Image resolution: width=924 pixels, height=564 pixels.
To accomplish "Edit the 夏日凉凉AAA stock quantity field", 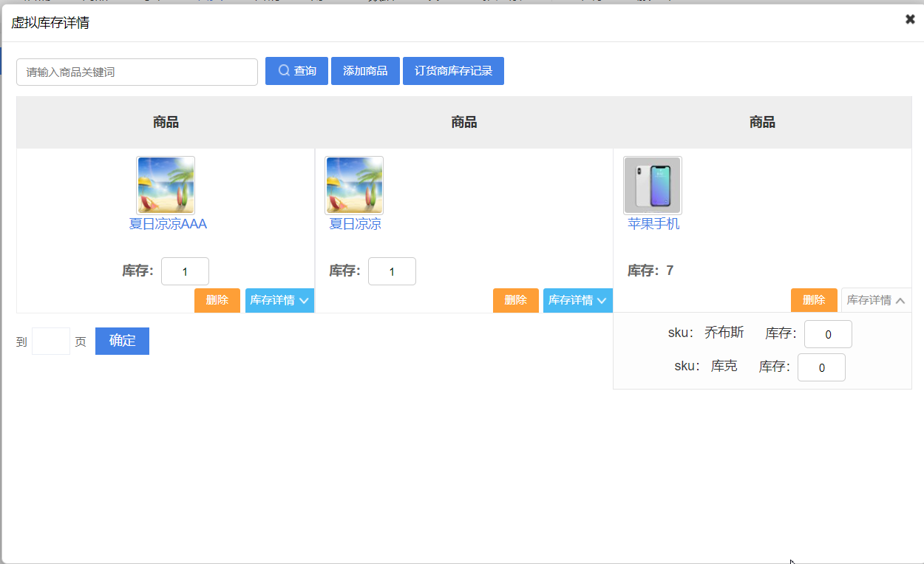I will click(x=185, y=271).
